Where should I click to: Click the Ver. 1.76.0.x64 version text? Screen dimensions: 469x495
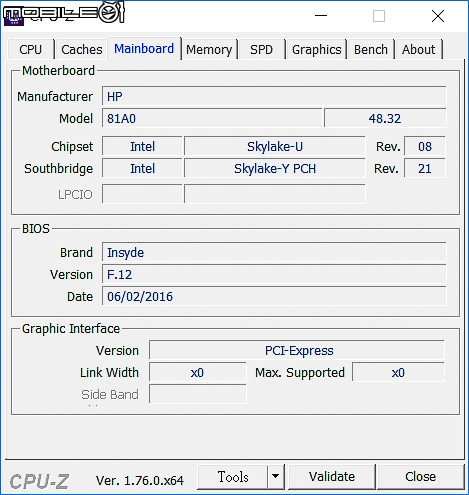[x=140, y=480]
